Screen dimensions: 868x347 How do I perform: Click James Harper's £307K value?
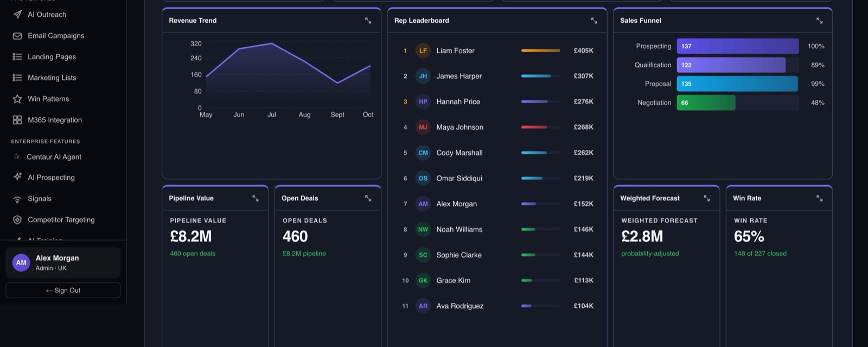(584, 76)
